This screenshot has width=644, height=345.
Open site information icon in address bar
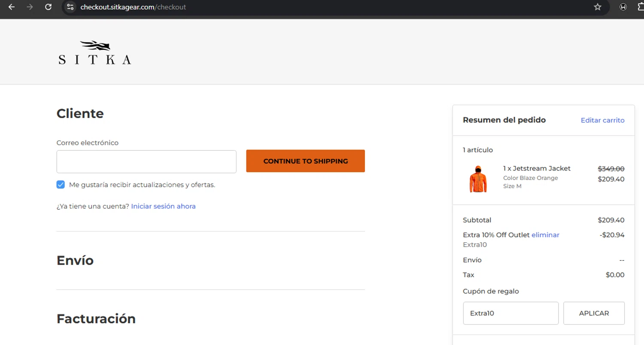tap(70, 7)
